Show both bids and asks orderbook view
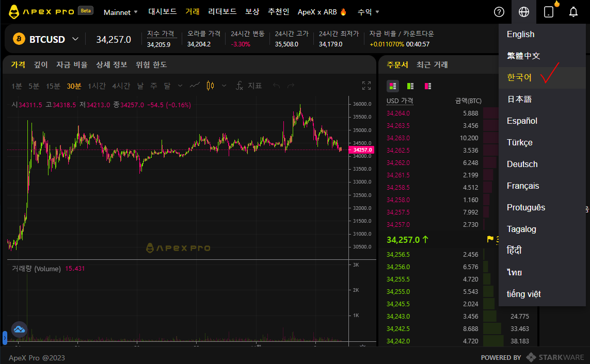 [392, 86]
